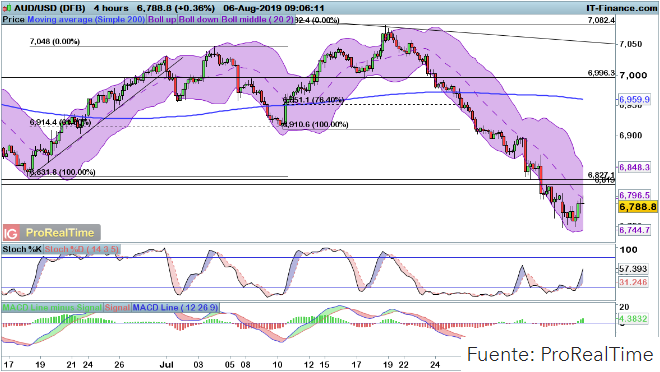Click the 7,000 price axis value
Image resolution: width=660 pixels, height=372 pixels.
pyautogui.click(x=633, y=75)
